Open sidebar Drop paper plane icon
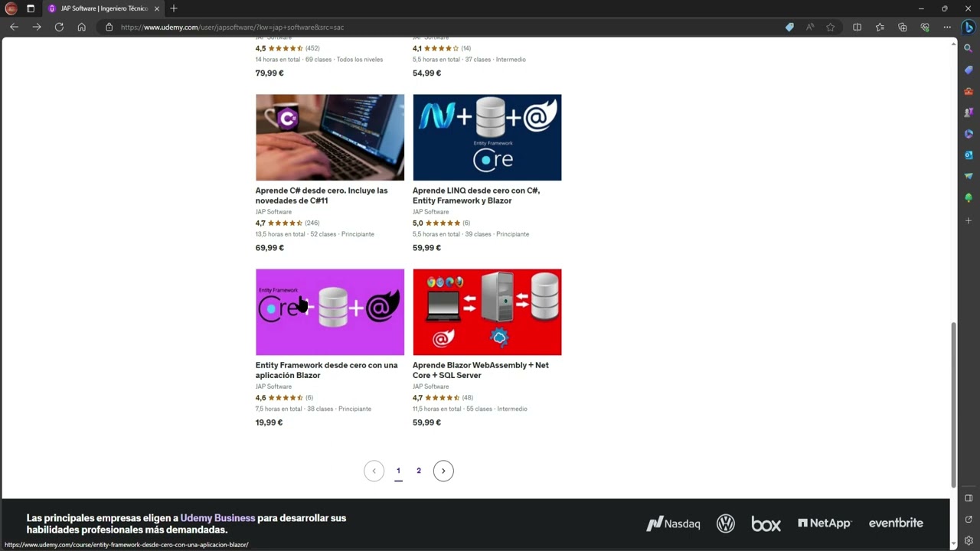This screenshot has width=980, height=551. coord(969,176)
